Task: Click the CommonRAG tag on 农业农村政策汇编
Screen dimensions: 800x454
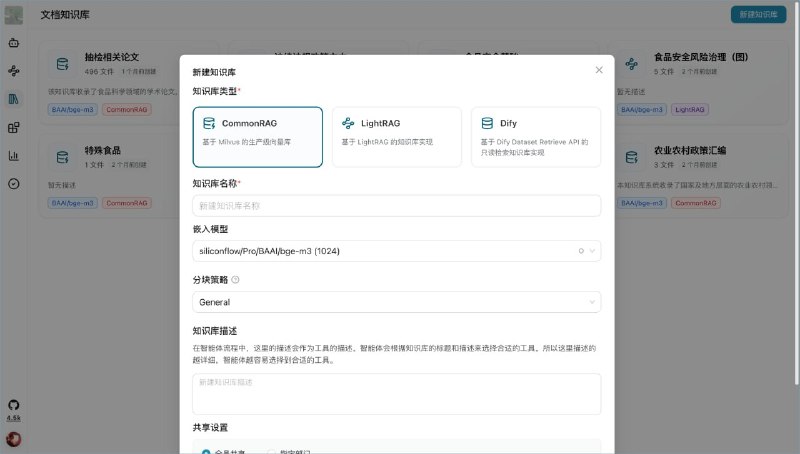Action: [x=696, y=203]
